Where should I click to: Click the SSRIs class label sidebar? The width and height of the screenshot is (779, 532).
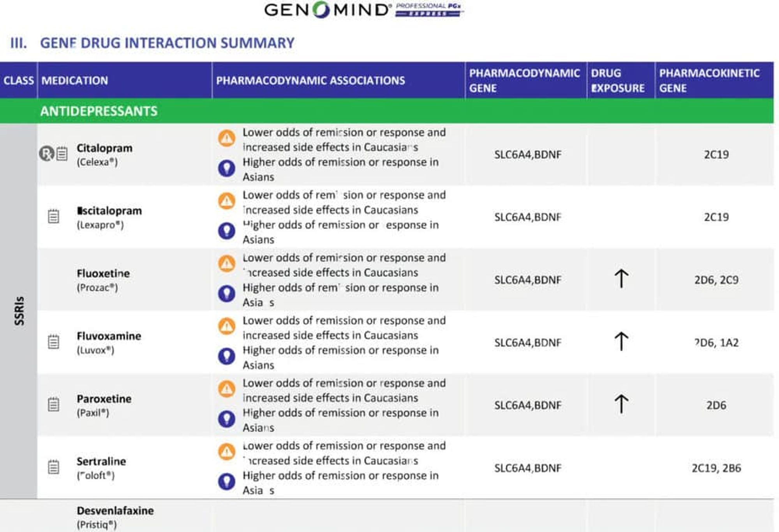point(19,311)
